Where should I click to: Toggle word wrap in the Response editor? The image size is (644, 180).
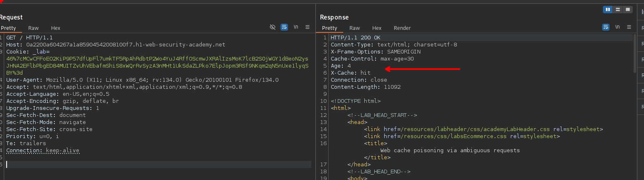coord(605,27)
